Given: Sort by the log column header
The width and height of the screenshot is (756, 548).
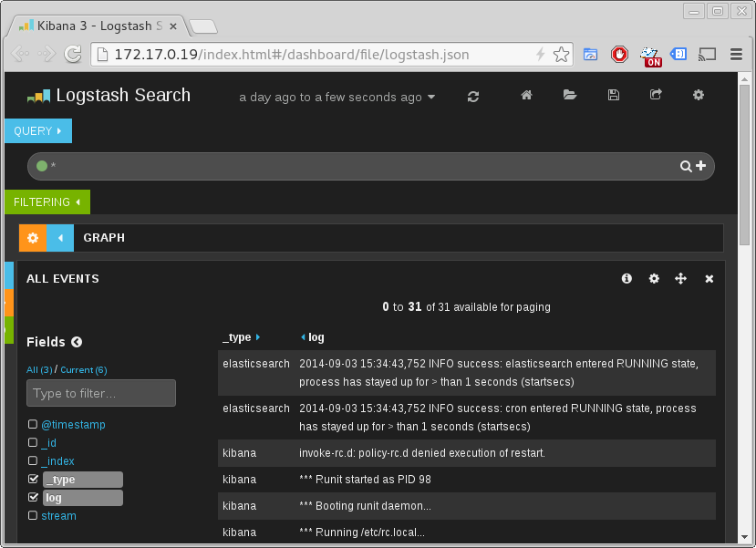Looking at the screenshot, I should pyautogui.click(x=316, y=336).
